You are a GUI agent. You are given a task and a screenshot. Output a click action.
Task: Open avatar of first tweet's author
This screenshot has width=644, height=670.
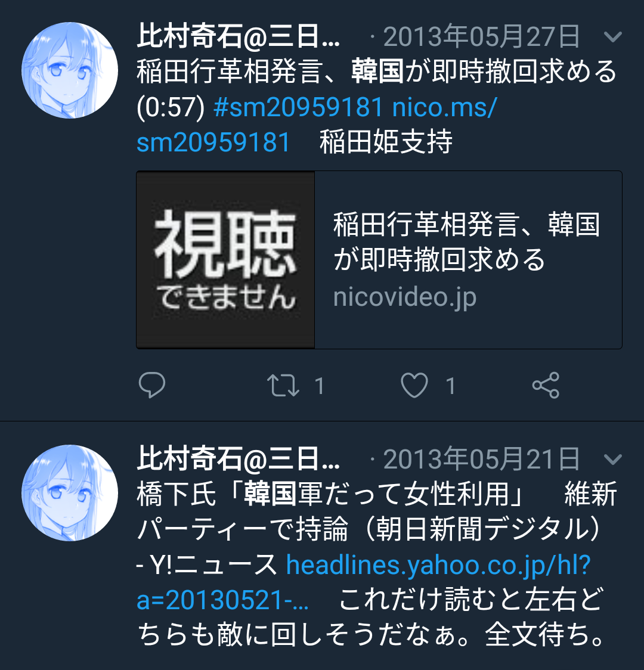(x=70, y=70)
